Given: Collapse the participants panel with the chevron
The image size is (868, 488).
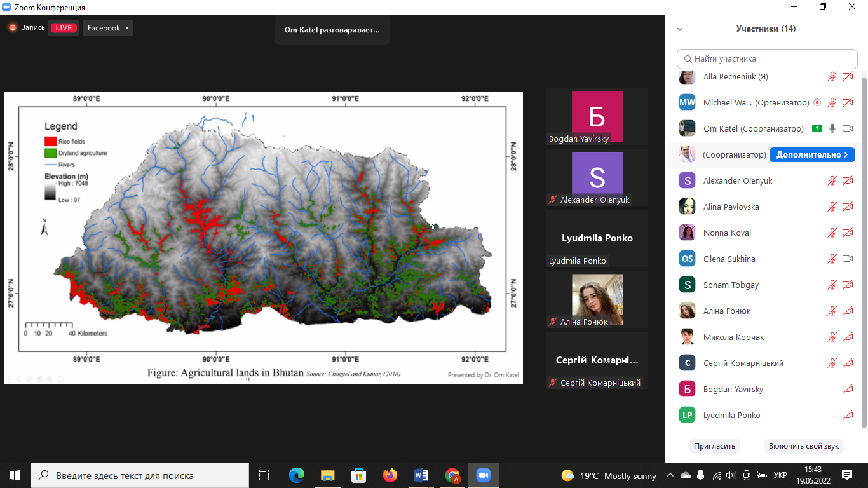Looking at the screenshot, I should click(680, 29).
